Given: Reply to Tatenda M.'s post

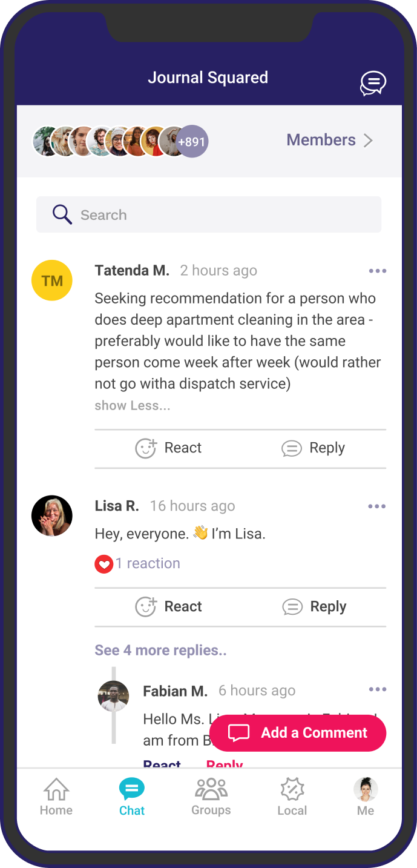Looking at the screenshot, I should [x=314, y=448].
